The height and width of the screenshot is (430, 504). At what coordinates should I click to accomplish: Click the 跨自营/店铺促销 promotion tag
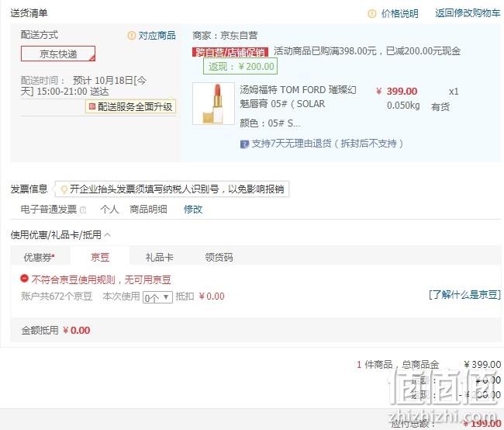pos(230,52)
